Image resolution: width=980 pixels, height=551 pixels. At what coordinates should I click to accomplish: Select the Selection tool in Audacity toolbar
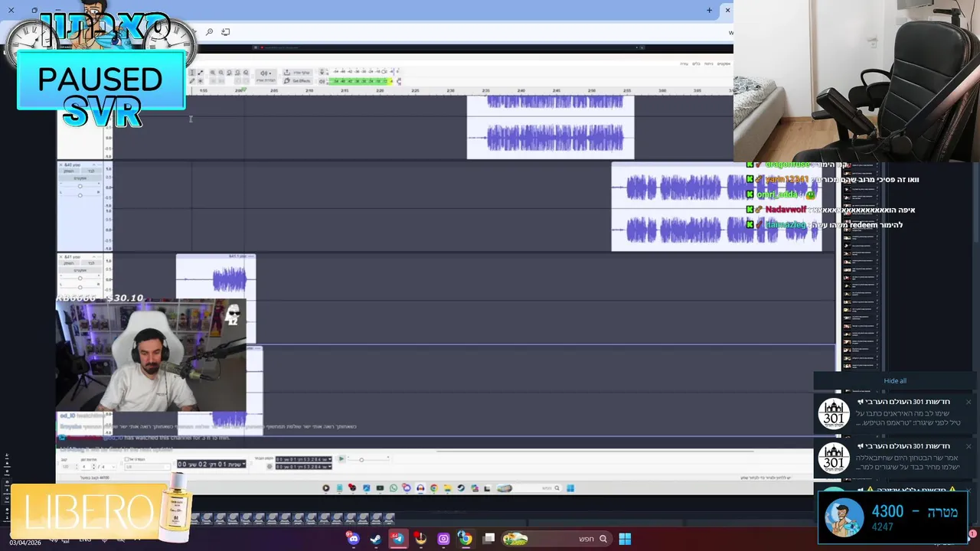point(192,72)
